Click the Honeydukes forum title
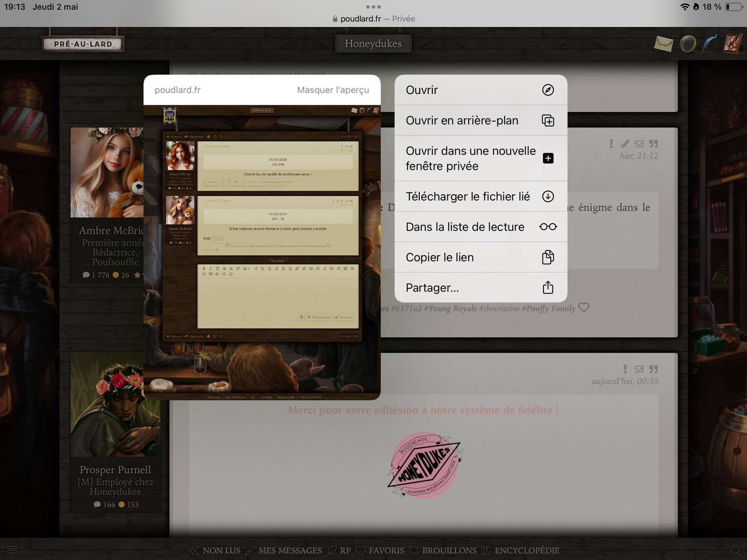Image resolution: width=747 pixels, height=560 pixels. [373, 43]
